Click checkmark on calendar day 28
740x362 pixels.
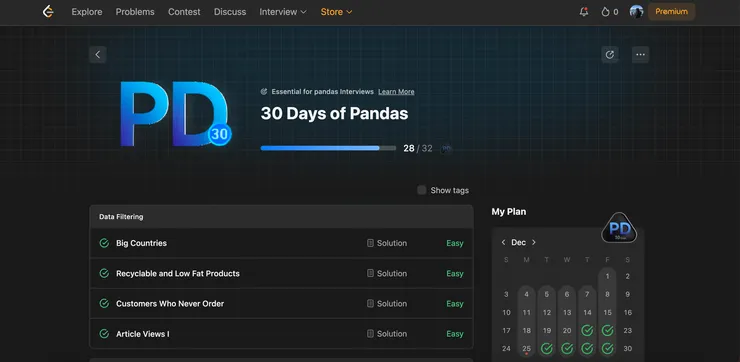coord(587,349)
